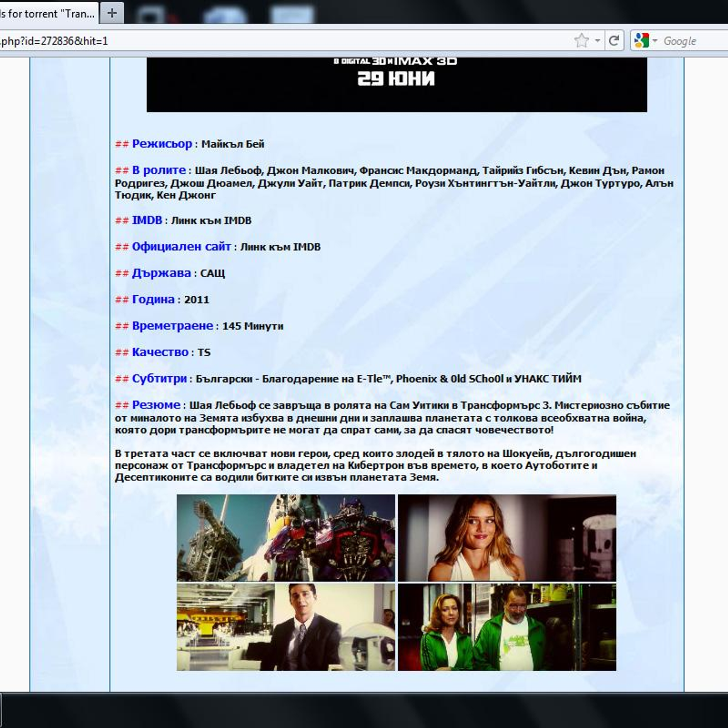Click the 'В ролите' label
Viewport: 728px width, 728px height.
click(x=159, y=170)
